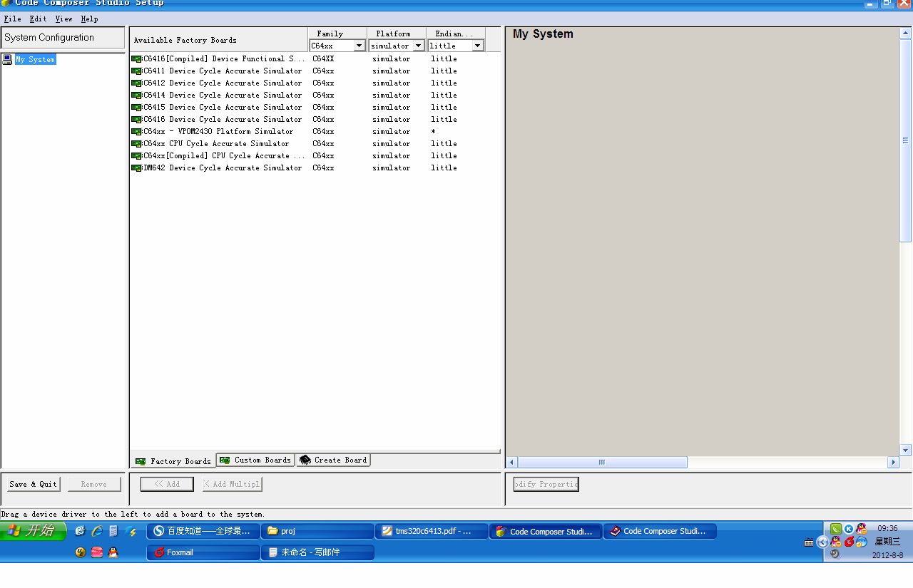Image resolution: width=913 pixels, height=588 pixels.
Task: Click the My System horizontal scrollbar thumb
Action: click(602, 462)
